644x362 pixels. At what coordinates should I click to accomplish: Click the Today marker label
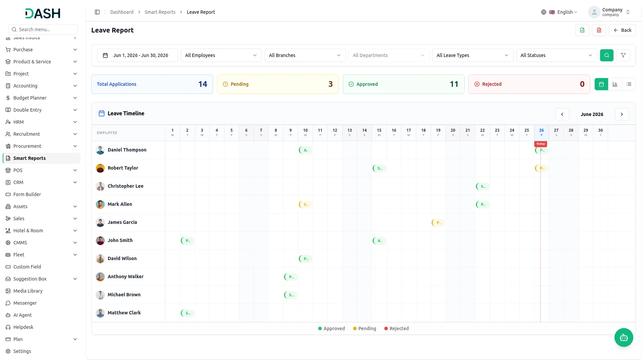tap(540, 144)
